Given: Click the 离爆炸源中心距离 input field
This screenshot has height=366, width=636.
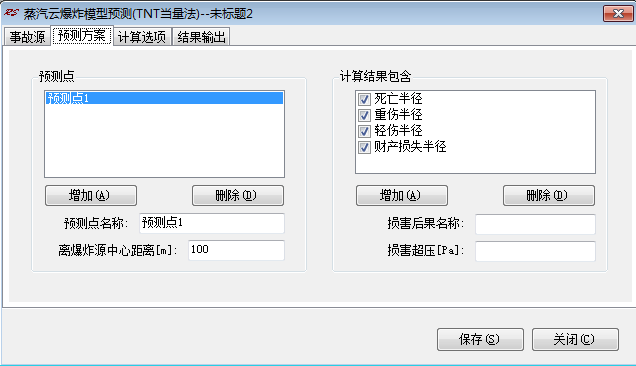Looking at the screenshot, I should click(236, 250).
